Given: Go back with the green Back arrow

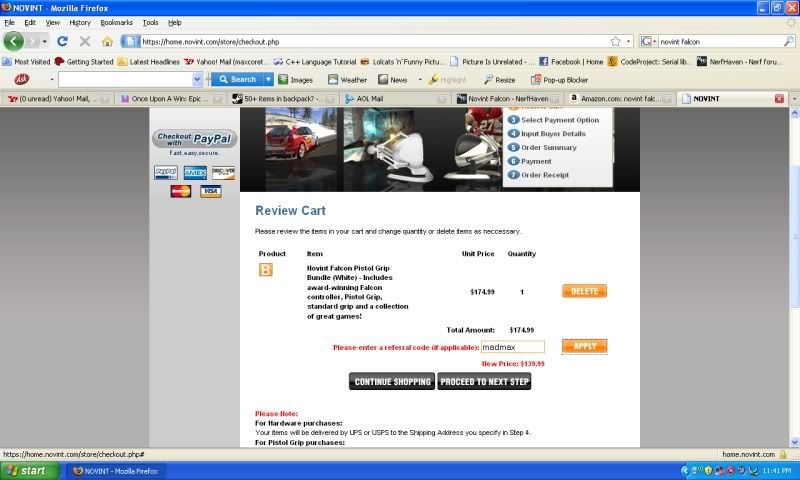Looking at the screenshot, I should coord(14,41).
